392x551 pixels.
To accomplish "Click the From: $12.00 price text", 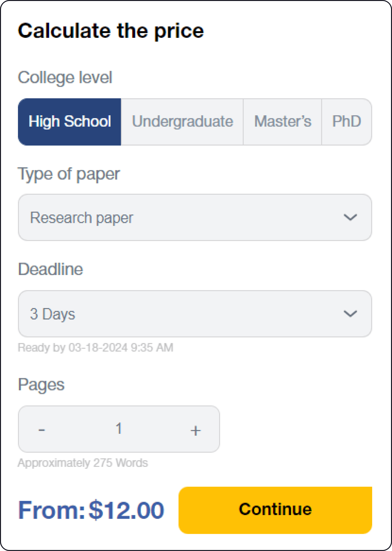I will pyautogui.click(x=91, y=510).
